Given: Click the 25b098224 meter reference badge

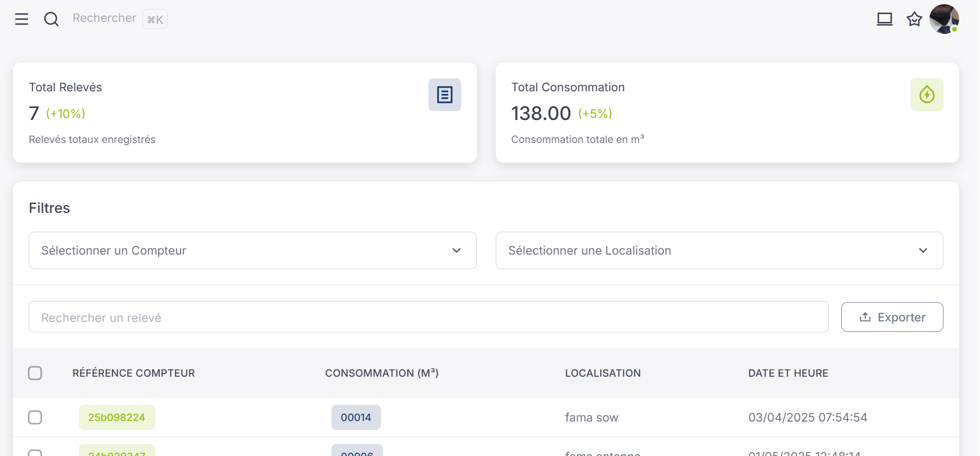Looking at the screenshot, I should (116, 417).
